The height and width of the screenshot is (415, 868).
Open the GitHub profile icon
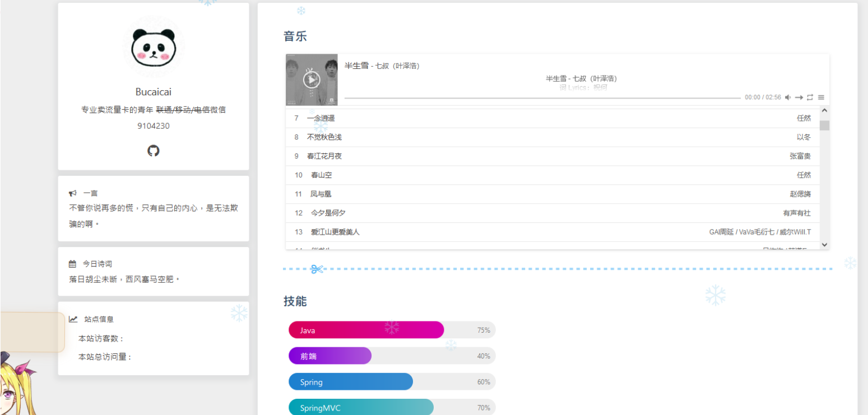(x=153, y=151)
